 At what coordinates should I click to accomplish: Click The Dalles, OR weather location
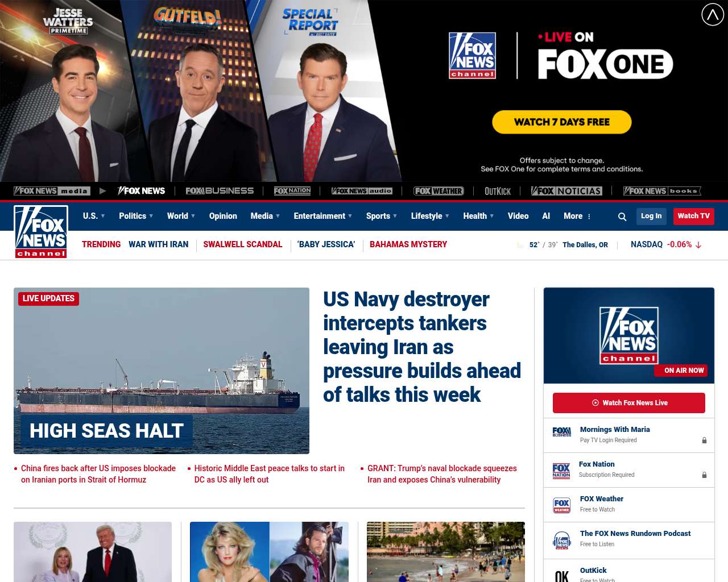(x=585, y=245)
